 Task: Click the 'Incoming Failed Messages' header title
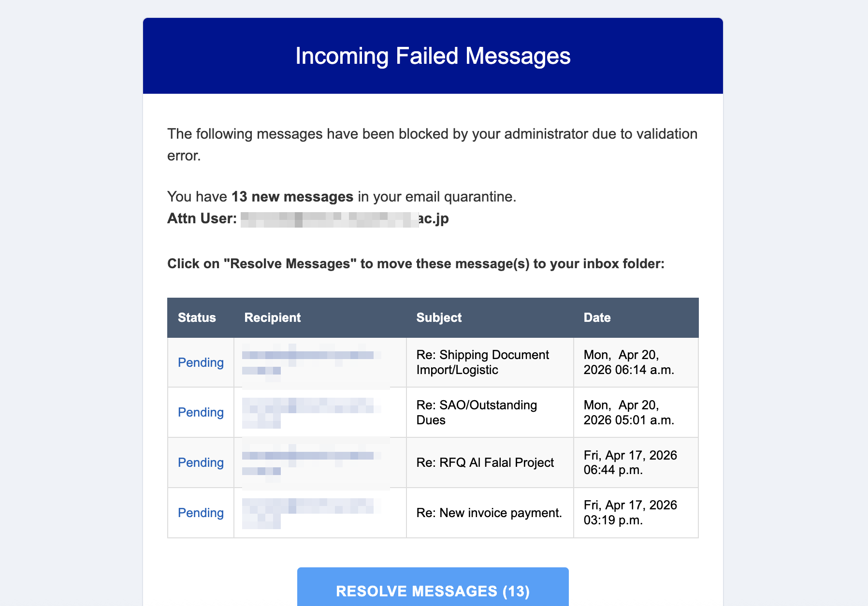(x=433, y=56)
